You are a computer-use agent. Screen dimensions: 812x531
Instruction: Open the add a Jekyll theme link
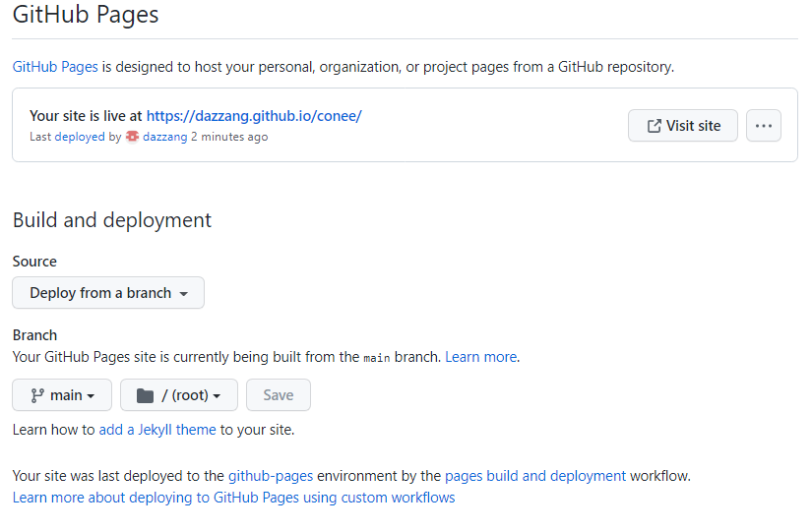(x=157, y=430)
